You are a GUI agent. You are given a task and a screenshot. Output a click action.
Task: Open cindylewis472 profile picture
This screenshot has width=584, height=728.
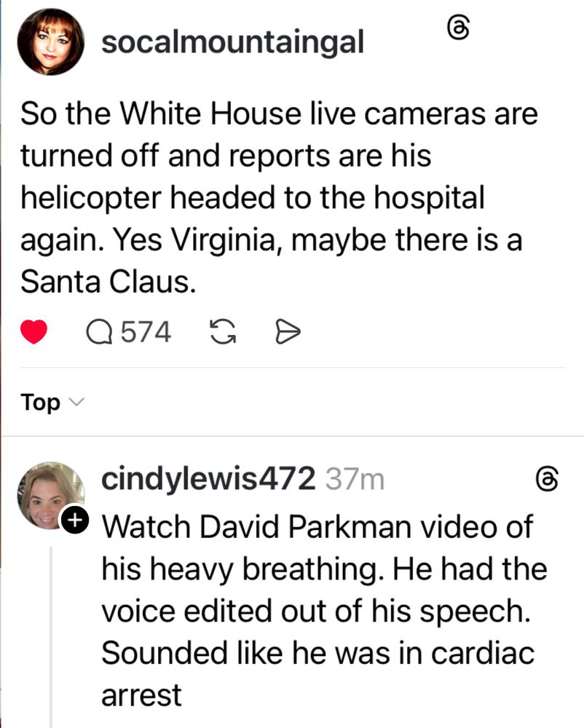coord(50,495)
